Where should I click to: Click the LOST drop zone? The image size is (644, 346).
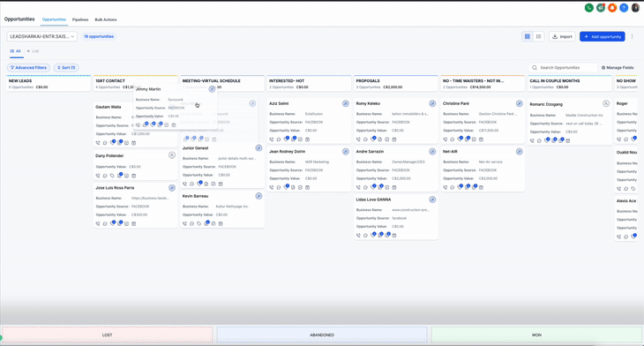pos(108,335)
